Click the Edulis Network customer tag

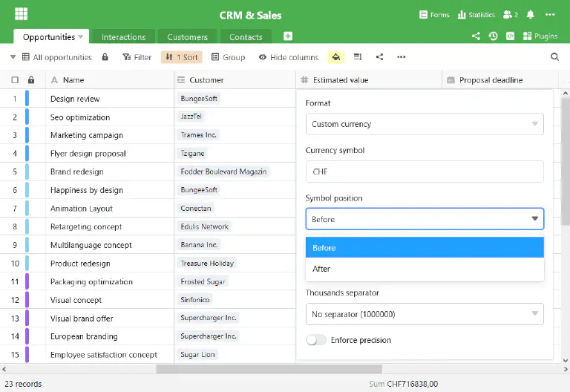point(205,226)
